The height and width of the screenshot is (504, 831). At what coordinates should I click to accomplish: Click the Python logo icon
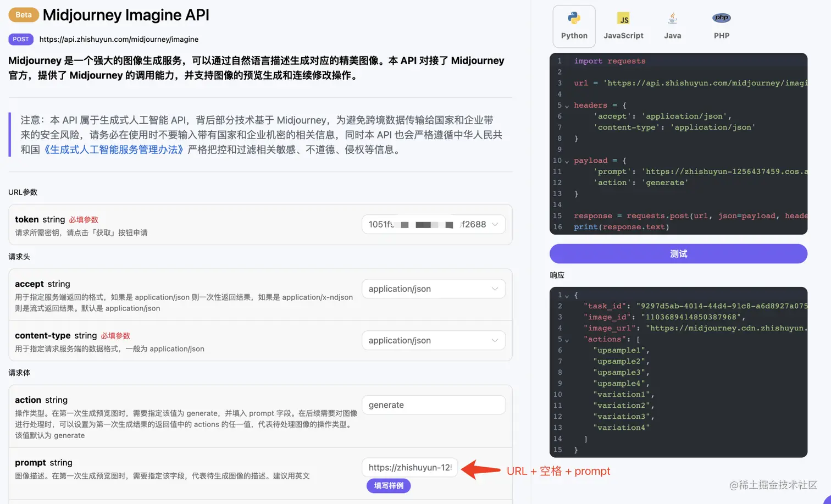pos(574,18)
